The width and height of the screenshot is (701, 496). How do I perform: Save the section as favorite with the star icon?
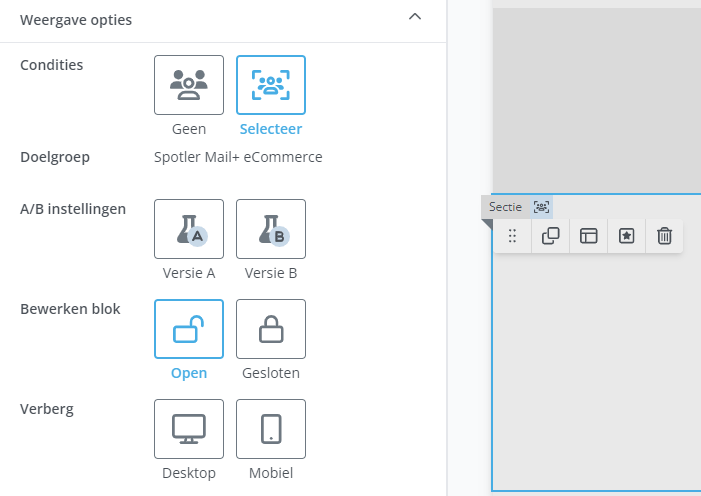tap(626, 236)
